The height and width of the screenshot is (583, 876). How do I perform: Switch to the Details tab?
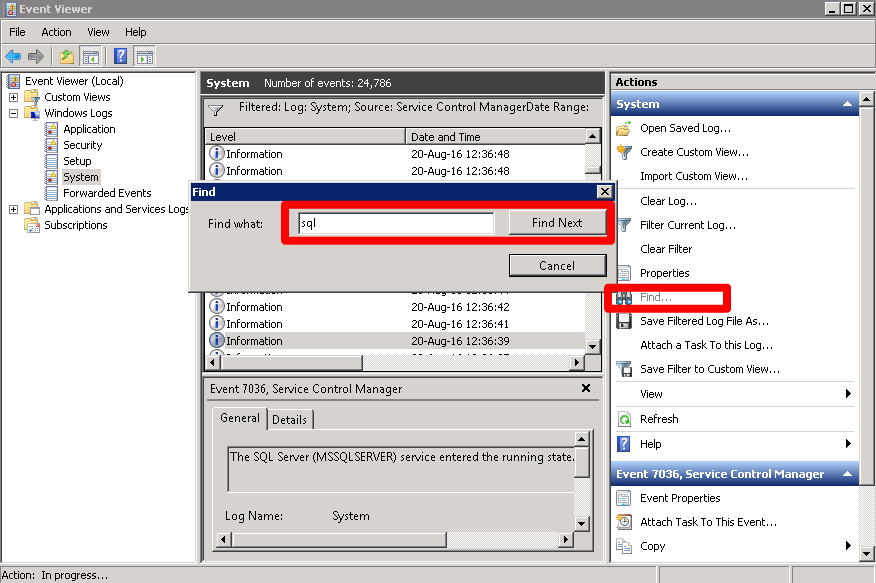click(x=290, y=419)
